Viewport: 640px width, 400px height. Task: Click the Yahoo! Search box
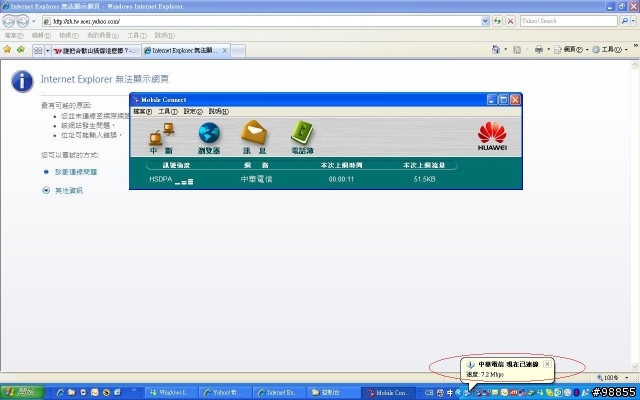coord(569,21)
